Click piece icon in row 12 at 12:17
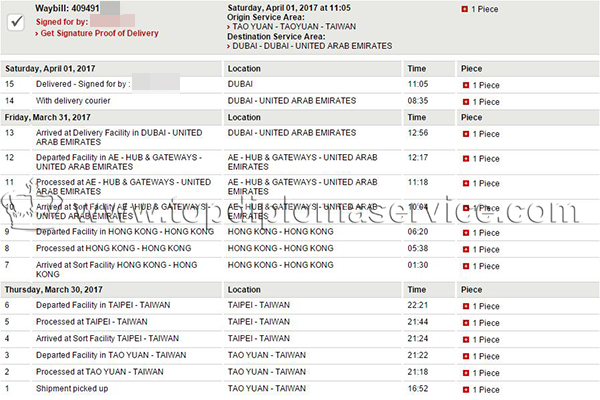Viewport: 600px width, 400px height. pos(466,158)
